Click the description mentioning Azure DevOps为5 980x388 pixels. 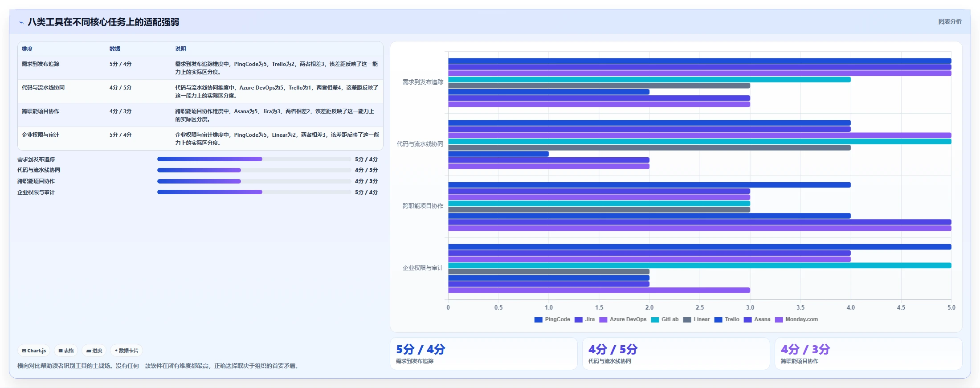pyautogui.click(x=277, y=92)
